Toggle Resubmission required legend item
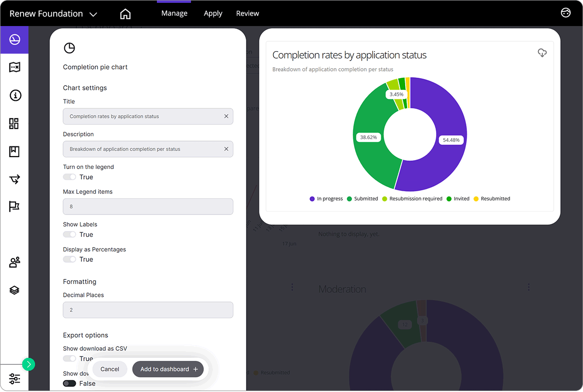This screenshot has width=583, height=392. point(412,199)
